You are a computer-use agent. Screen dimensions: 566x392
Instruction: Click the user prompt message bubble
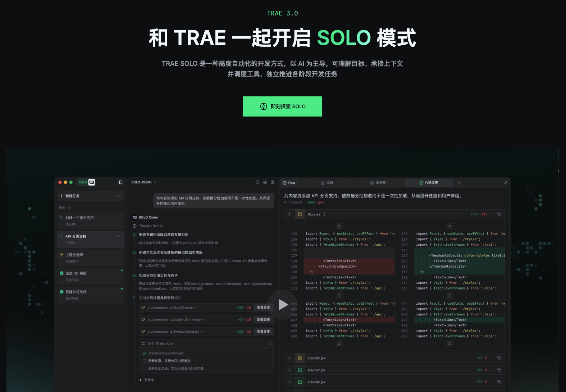[x=213, y=201]
